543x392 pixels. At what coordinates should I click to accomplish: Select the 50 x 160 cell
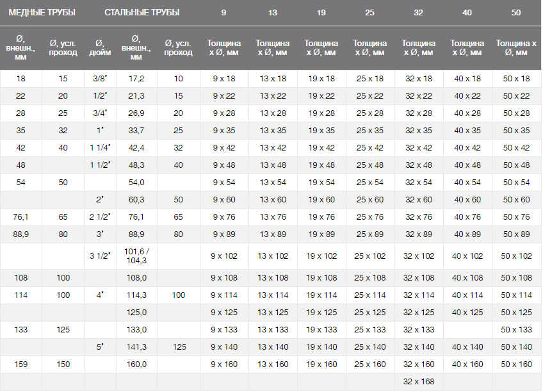[x=517, y=364]
